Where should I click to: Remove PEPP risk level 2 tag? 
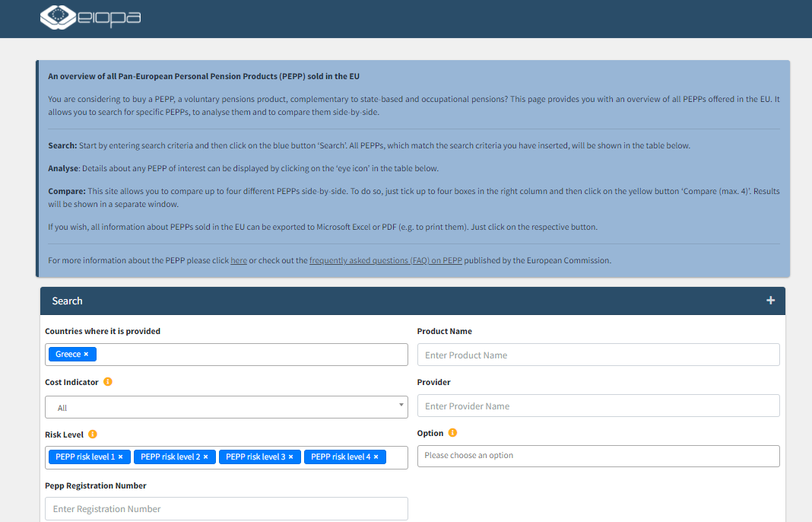205,457
